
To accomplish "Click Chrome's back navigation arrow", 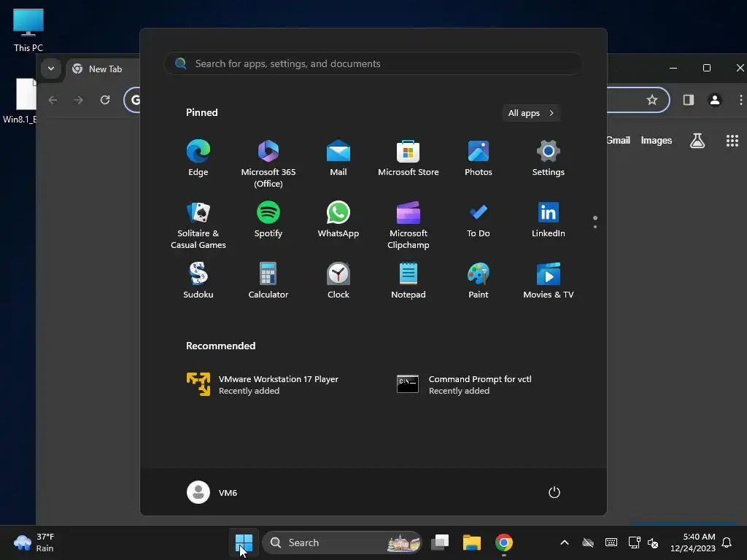I will tap(53, 100).
